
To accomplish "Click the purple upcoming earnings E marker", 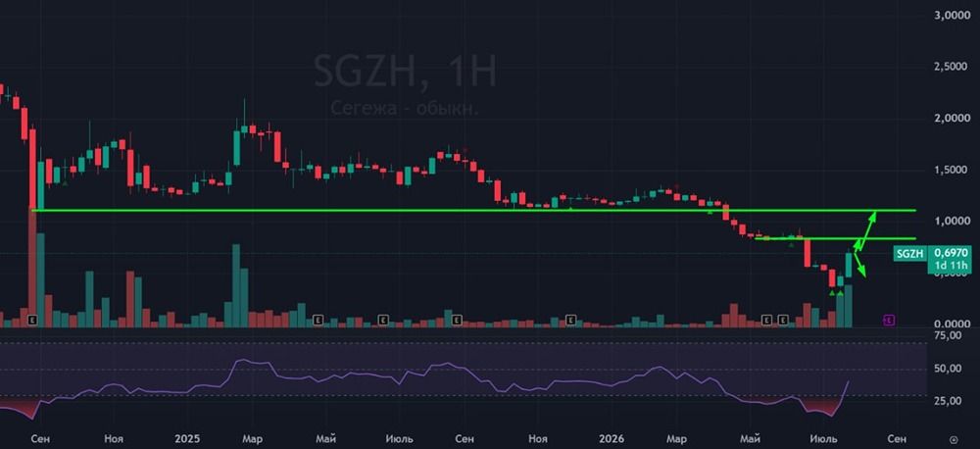I will point(889,321).
